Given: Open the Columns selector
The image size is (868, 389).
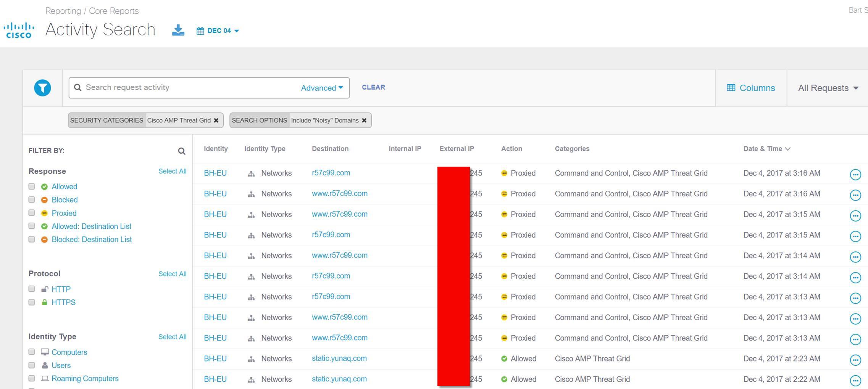Looking at the screenshot, I should click(x=751, y=88).
